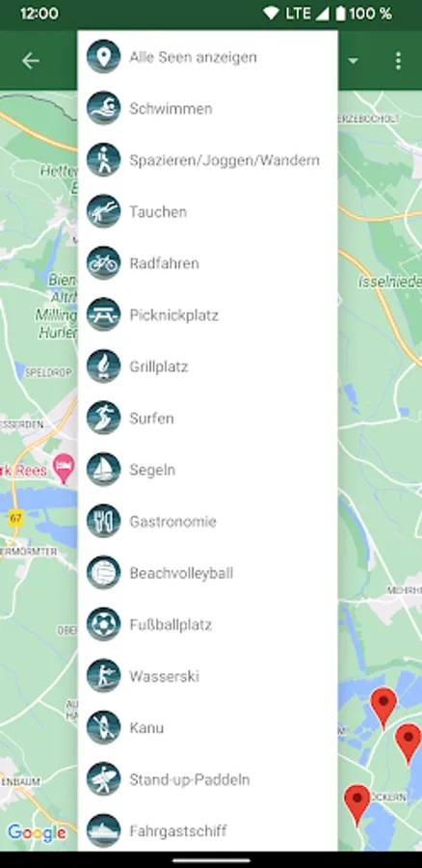Choose the "Wasserski" filter option
Viewport: 422px width, 868px height.
[x=208, y=676]
